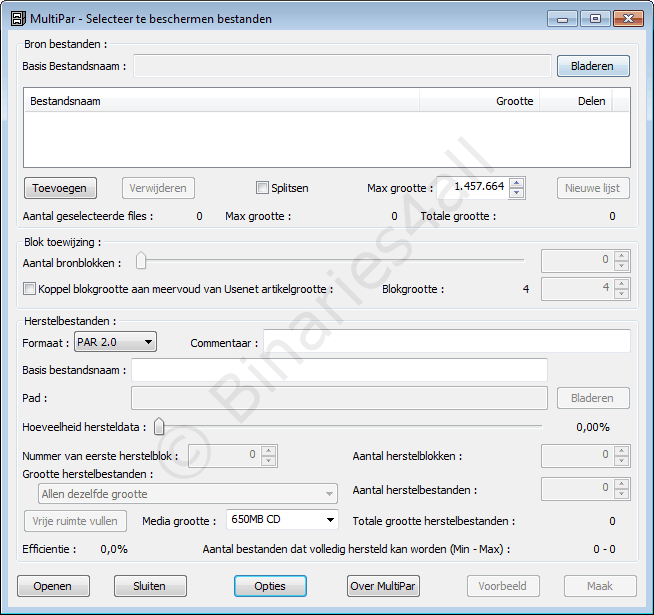Click the Blokgrootte spinner field
654x615 pixels.
tap(578, 289)
